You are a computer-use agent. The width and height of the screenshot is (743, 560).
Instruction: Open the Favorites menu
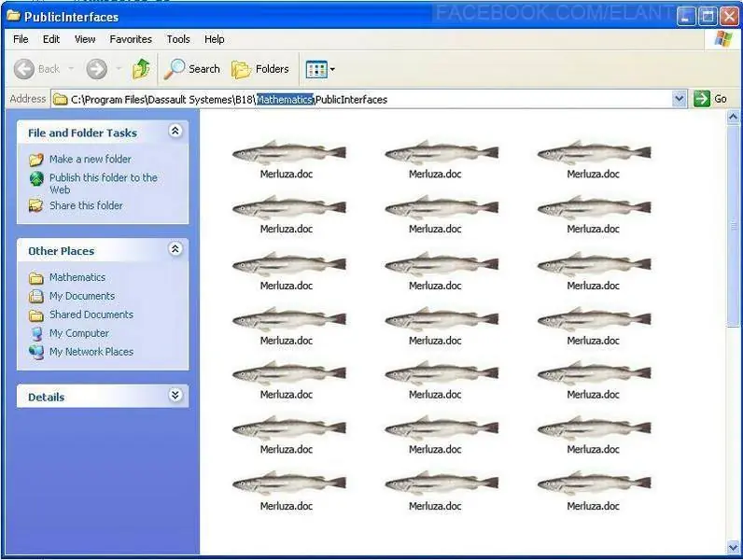(131, 39)
